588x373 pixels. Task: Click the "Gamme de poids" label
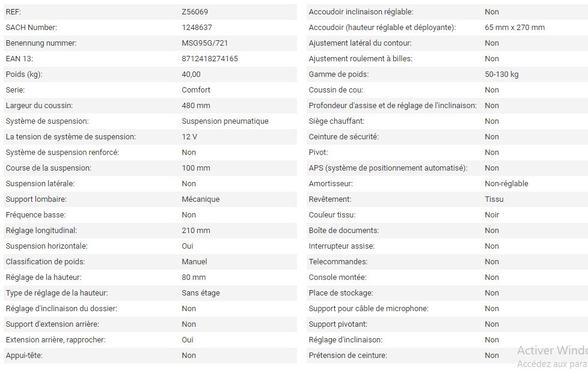pyautogui.click(x=338, y=74)
